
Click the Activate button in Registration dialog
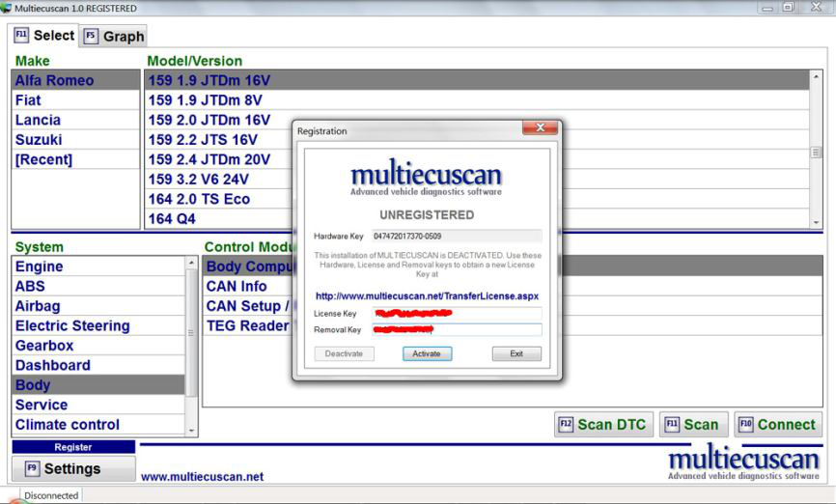pyautogui.click(x=426, y=354)
